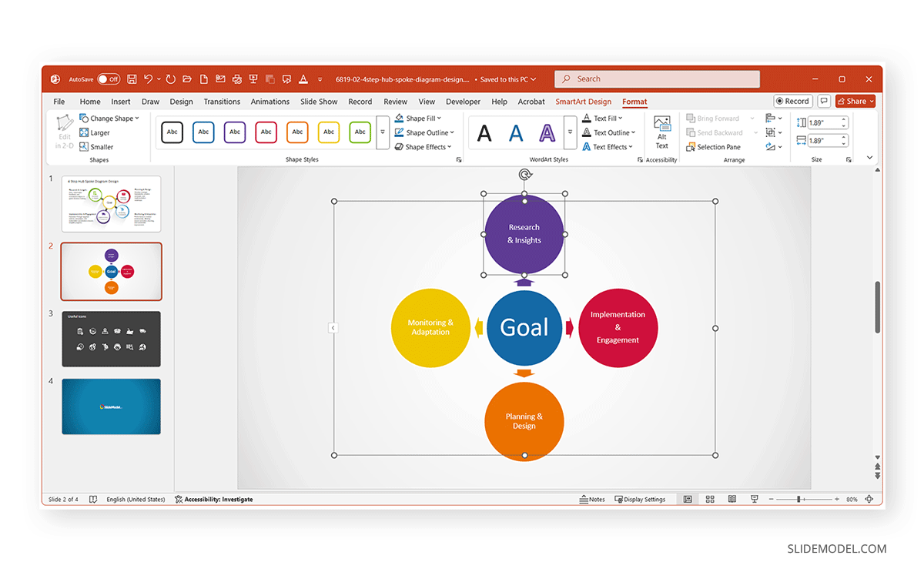This screenshot has height=572, width=924.
Task: Switch to the SmartArt Design tab
Action: pos(583,101)
